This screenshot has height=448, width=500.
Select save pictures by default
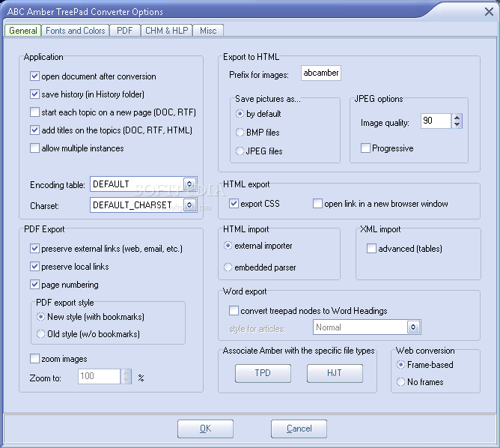(x=240, y=114)
